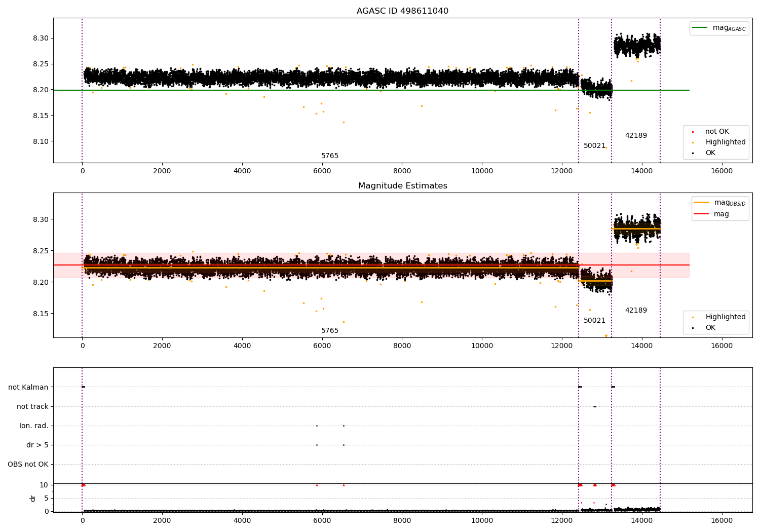760x532 pixels.
Task: Click the AGASC ID 498611040 plot title
Action: click(x=402, y=11)
